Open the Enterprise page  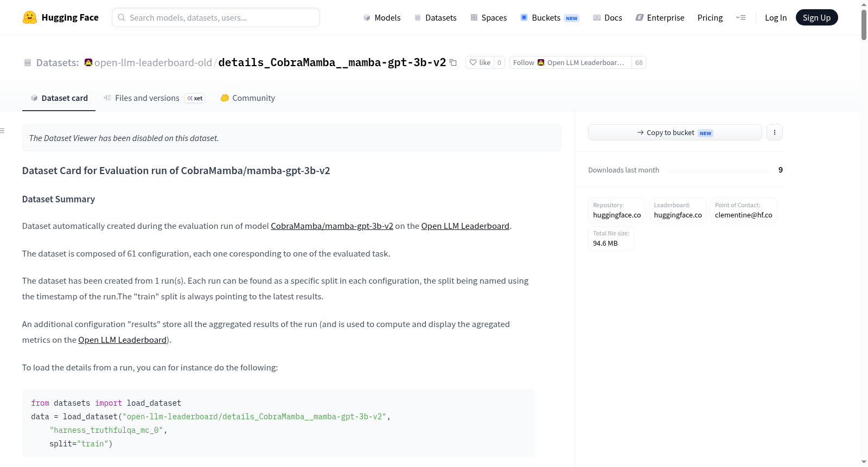coord(660,18)
